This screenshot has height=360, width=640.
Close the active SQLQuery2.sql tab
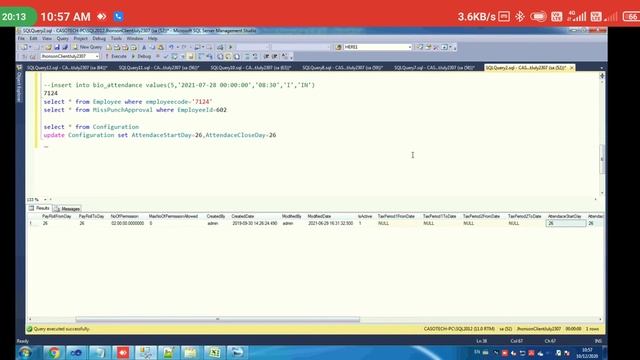(x=572, y=68)
